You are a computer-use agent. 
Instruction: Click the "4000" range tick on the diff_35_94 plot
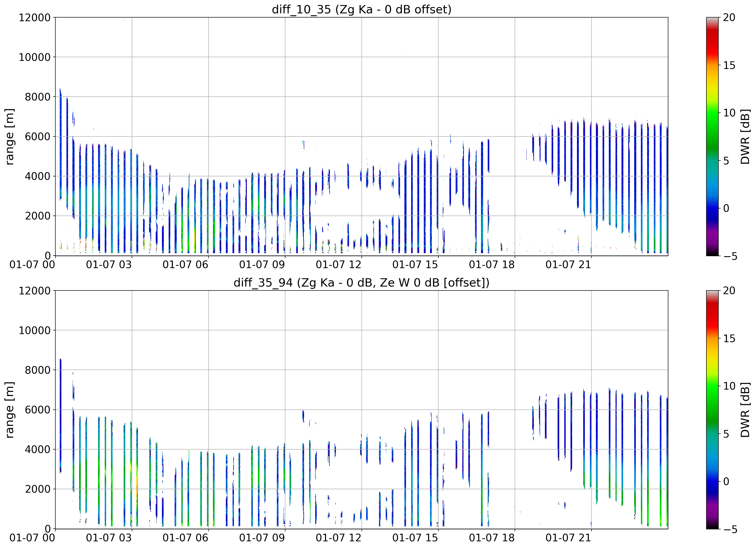pyautogui.click(x=37, y=449)
